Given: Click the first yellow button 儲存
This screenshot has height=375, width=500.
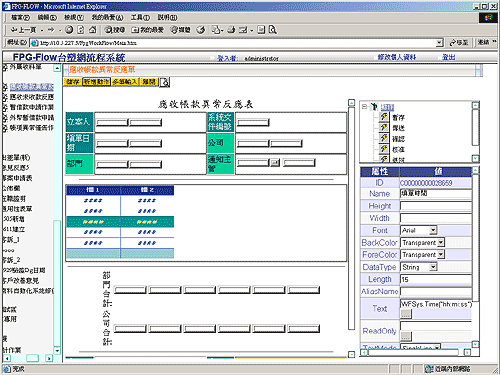Looking at the screenshot, I should tap(73, 82).
